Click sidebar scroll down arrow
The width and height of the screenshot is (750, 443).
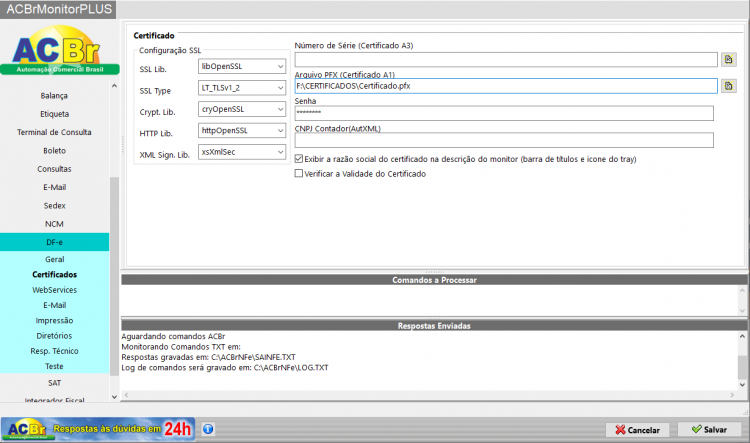coord(114,397)
